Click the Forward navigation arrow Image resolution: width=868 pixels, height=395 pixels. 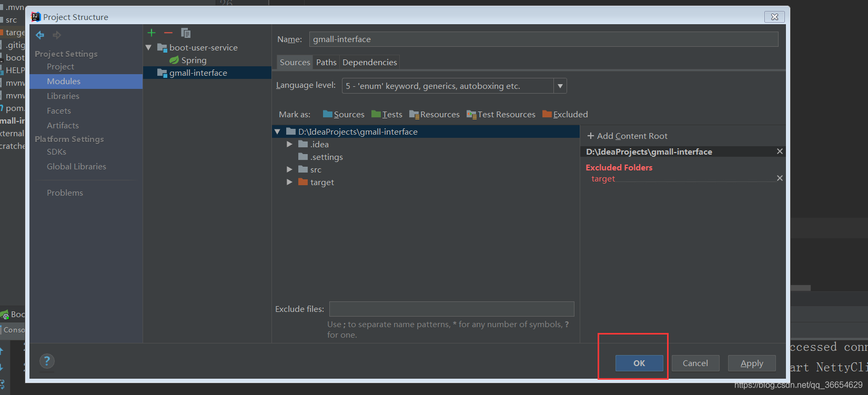point(57,35)
